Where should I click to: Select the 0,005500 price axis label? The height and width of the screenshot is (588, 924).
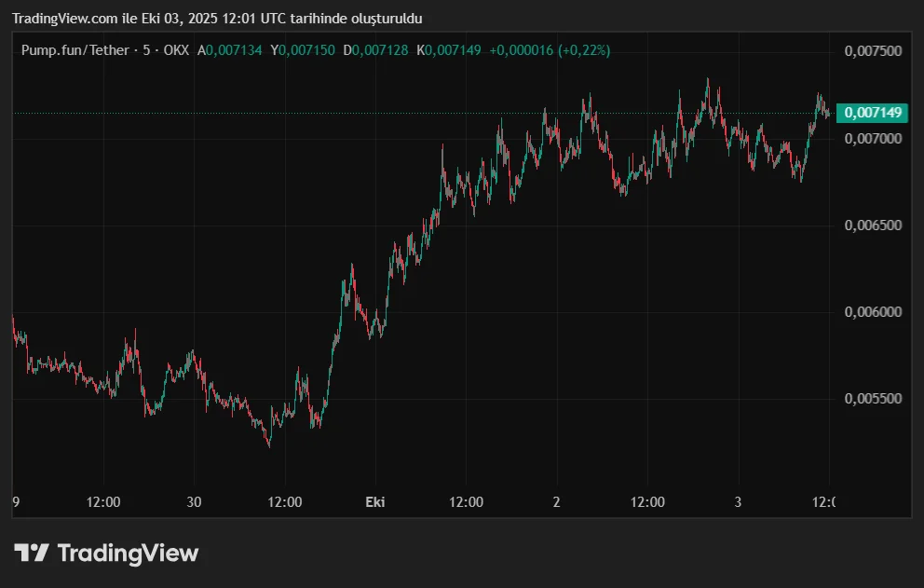click(x=873, y=399)
